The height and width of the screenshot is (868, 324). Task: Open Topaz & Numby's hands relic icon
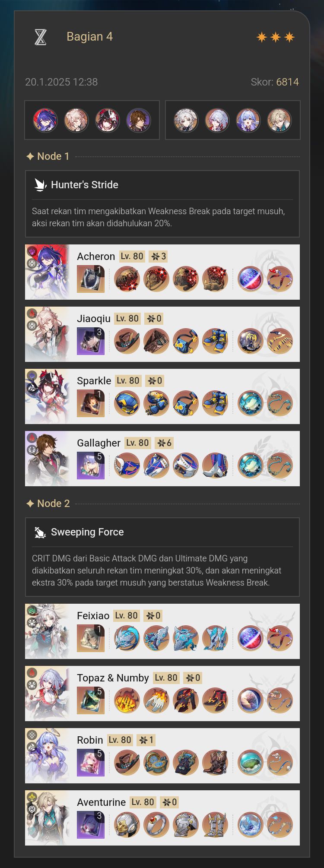pos(156,700)
